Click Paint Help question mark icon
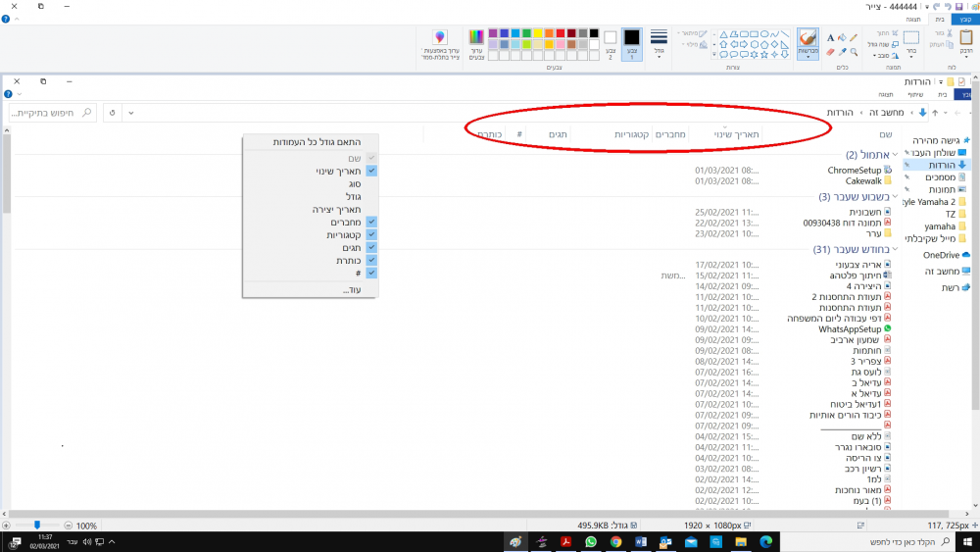 (x=6, y=20)
